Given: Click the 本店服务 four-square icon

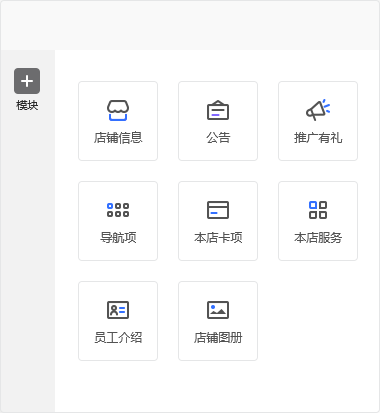Looking at the screenshot, I should [318, 210].
